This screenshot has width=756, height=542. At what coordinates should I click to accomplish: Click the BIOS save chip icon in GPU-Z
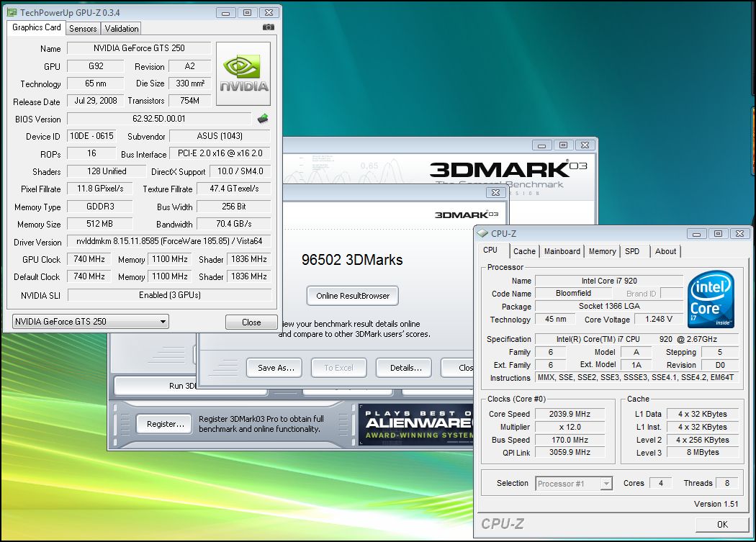click(263, 119)
